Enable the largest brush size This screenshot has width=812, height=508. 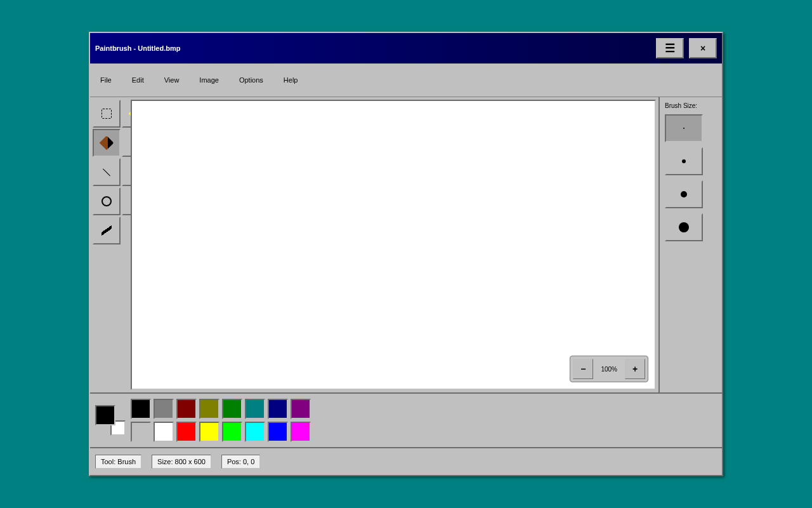tap(683, 227)
